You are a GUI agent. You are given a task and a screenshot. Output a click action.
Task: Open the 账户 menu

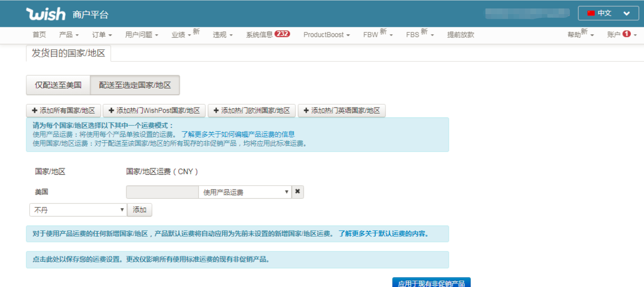622,35
